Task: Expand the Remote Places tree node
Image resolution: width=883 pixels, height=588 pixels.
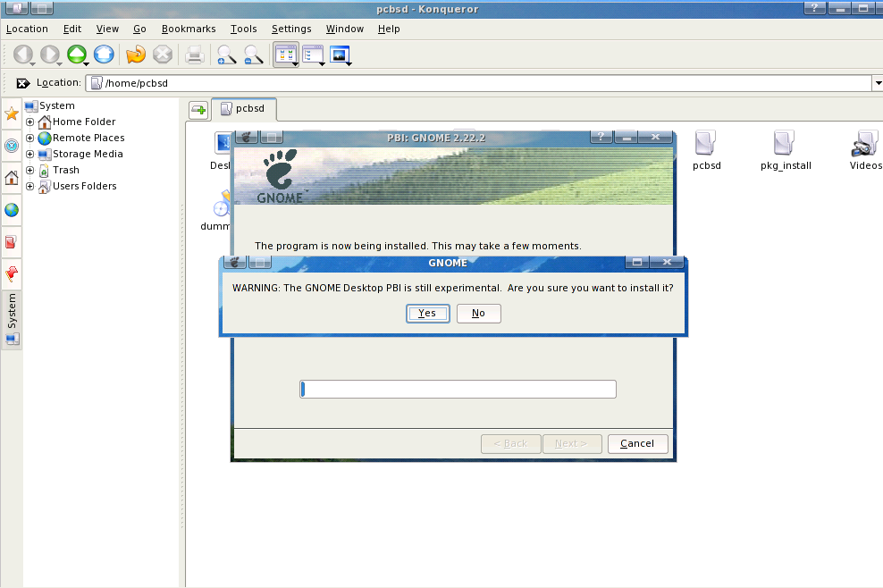Action: (x=29, y=138)
